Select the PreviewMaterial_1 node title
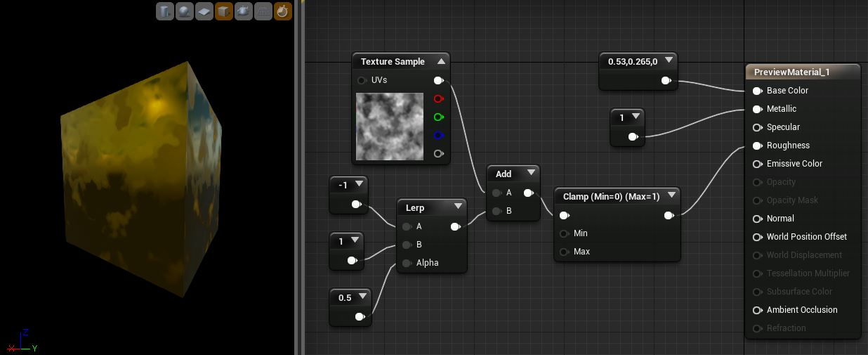 pyautogui.click(x=792, y=72)
